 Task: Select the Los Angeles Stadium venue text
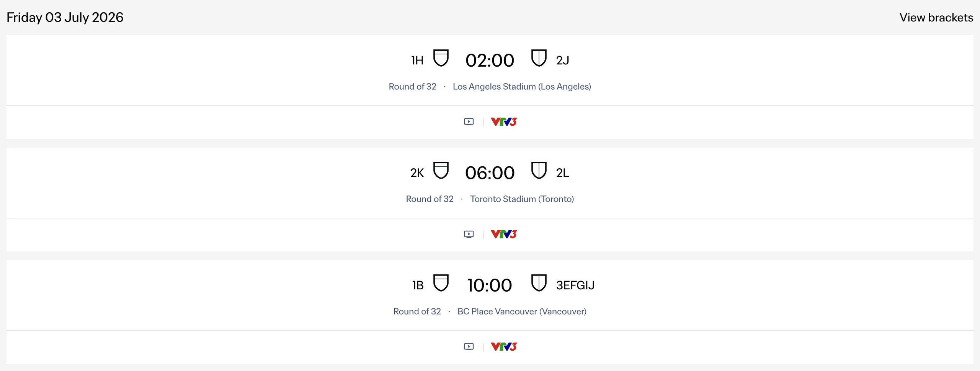tap(522, 87)
